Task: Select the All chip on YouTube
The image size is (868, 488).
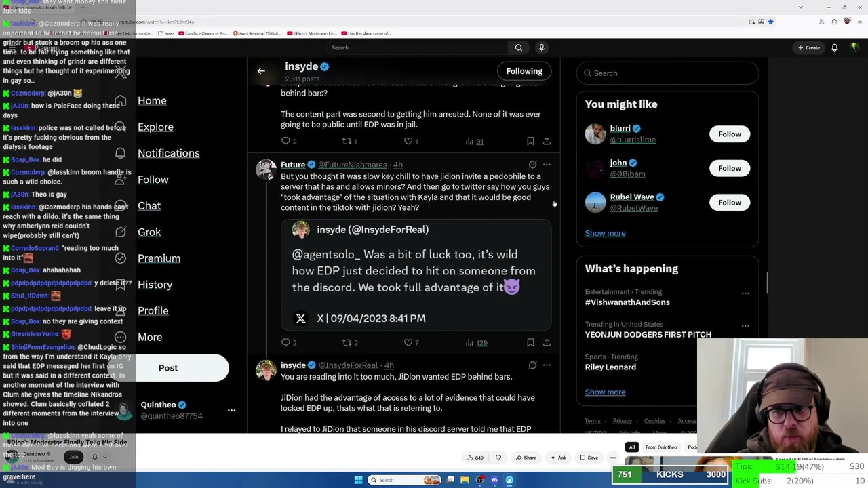Action: coord(632,447)
